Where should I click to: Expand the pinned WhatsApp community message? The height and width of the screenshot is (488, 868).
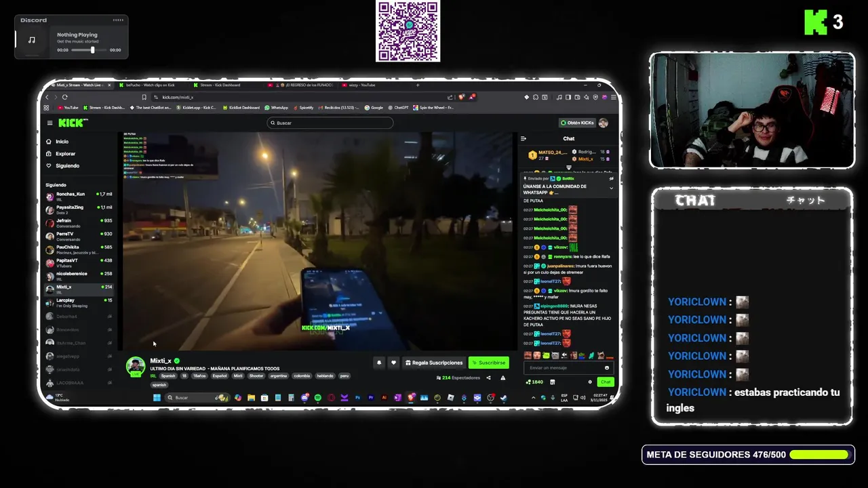[611, 188]
